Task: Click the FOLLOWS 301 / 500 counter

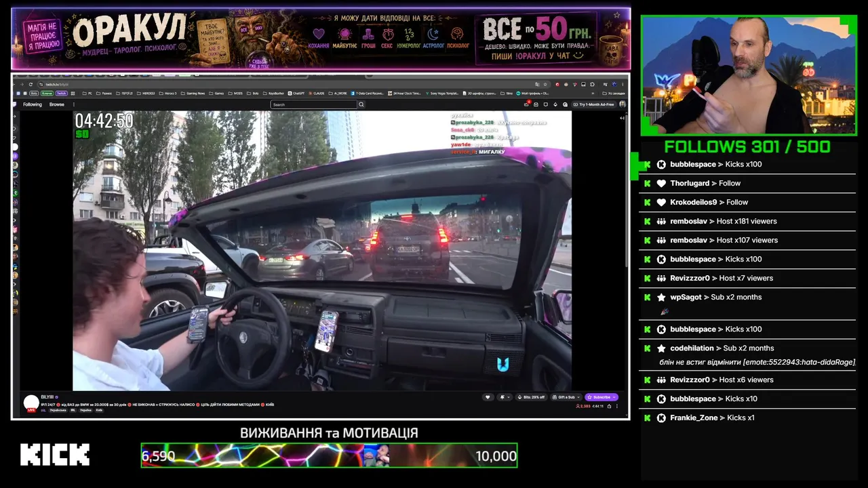Action: [747, 147]
